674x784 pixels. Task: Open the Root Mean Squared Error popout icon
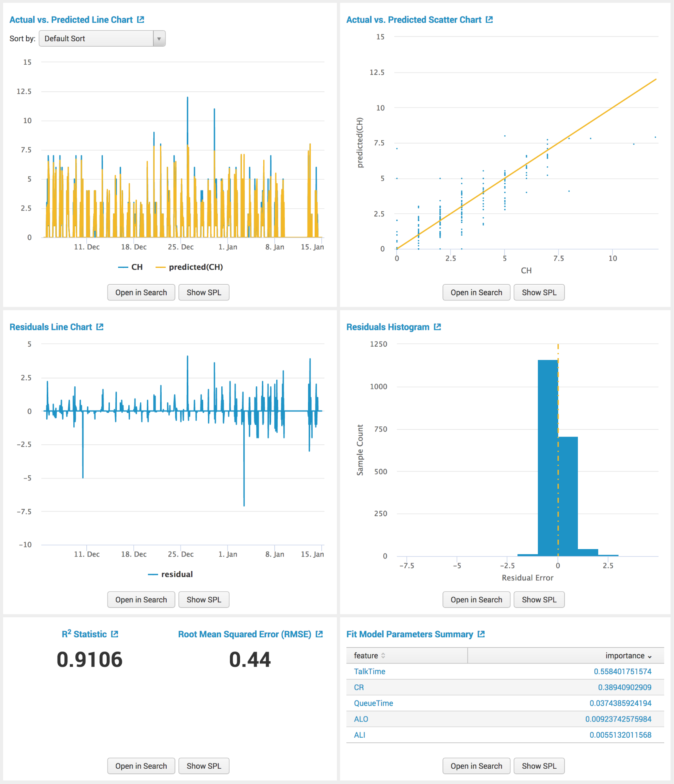[319, 634]
